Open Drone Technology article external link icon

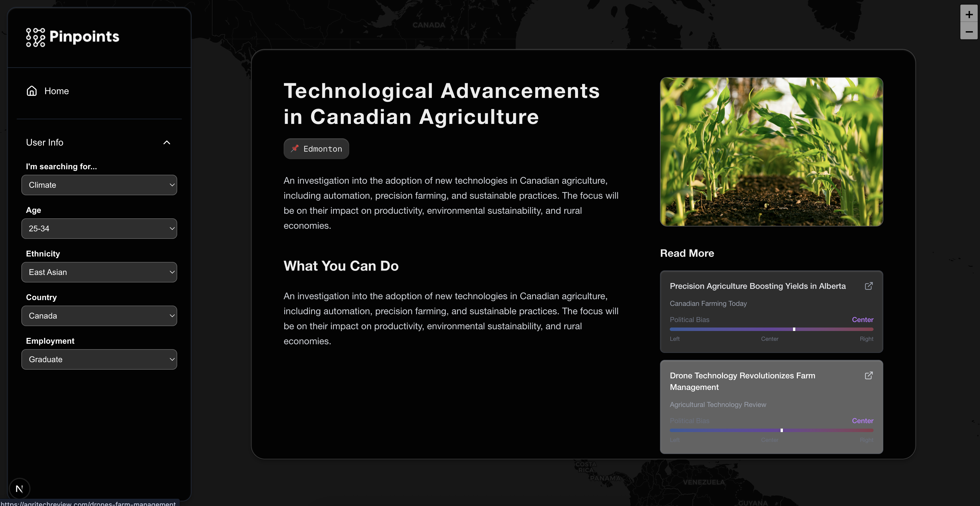point(869,375)
